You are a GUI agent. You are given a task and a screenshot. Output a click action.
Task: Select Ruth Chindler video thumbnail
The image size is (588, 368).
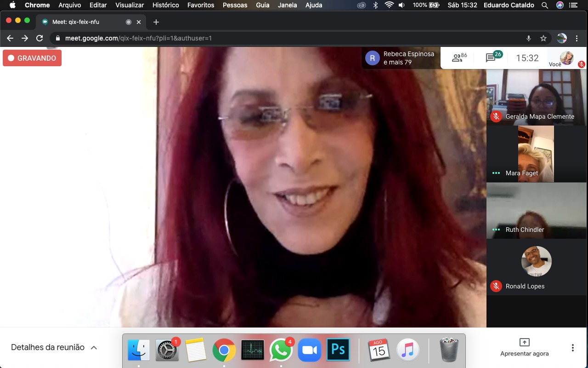[537, 210]
